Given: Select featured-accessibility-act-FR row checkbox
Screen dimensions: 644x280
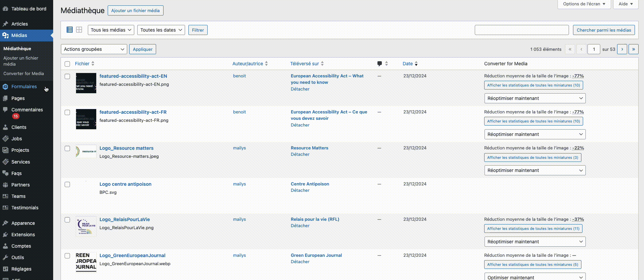Looking at the screenshot, I should (x=67, y=112).
